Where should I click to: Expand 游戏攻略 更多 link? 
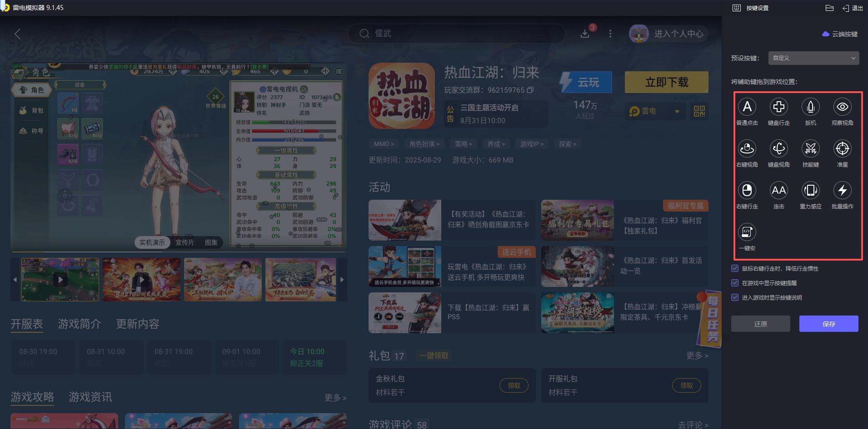tap(335, 398)
